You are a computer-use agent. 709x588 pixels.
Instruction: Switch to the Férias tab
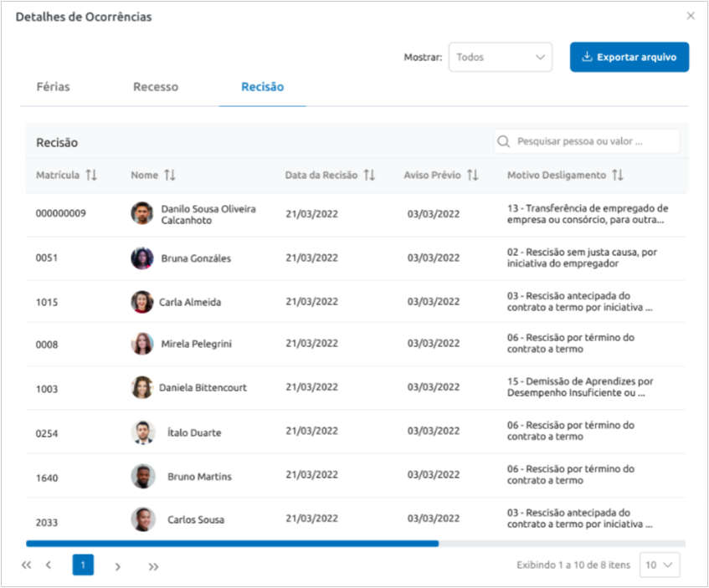53,87
